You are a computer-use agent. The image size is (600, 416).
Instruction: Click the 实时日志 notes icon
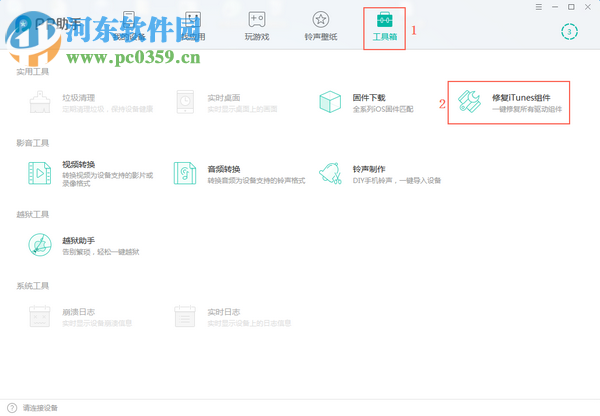(185, 316)
